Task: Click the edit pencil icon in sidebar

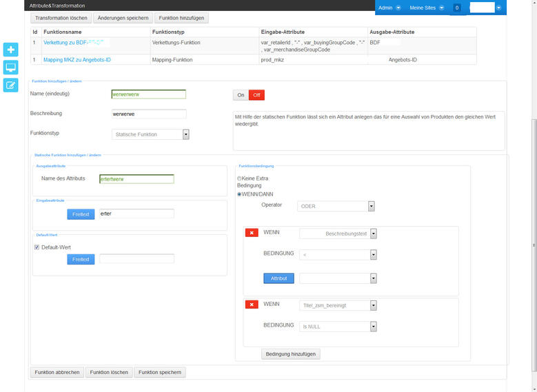Action: coord(11,85)
